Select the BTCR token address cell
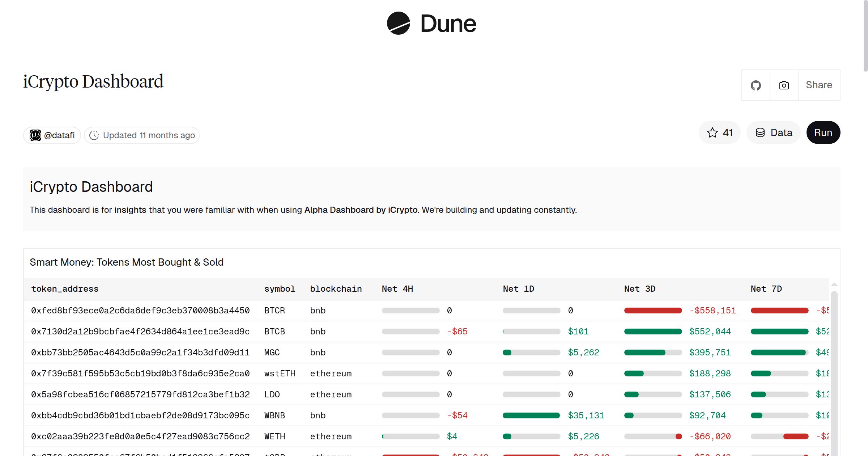The width and height of the screenshot is (868, 456). click(x=140, y=311)
